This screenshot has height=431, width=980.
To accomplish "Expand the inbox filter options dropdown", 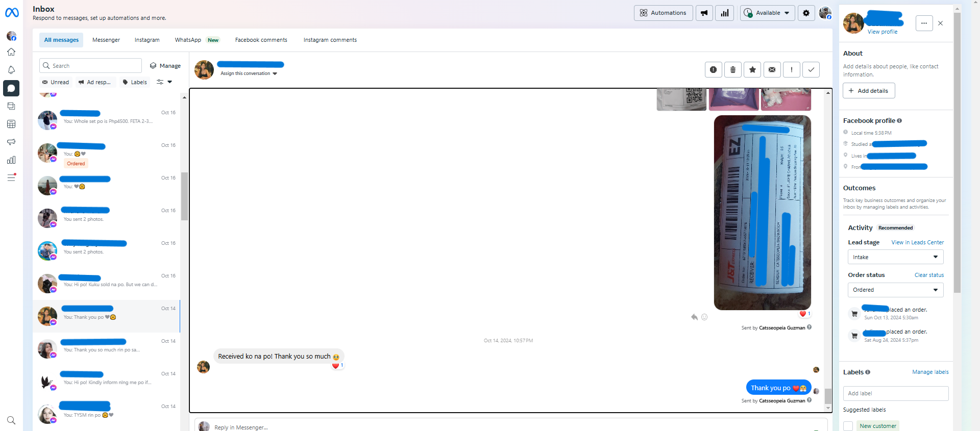I will [164, 82].
